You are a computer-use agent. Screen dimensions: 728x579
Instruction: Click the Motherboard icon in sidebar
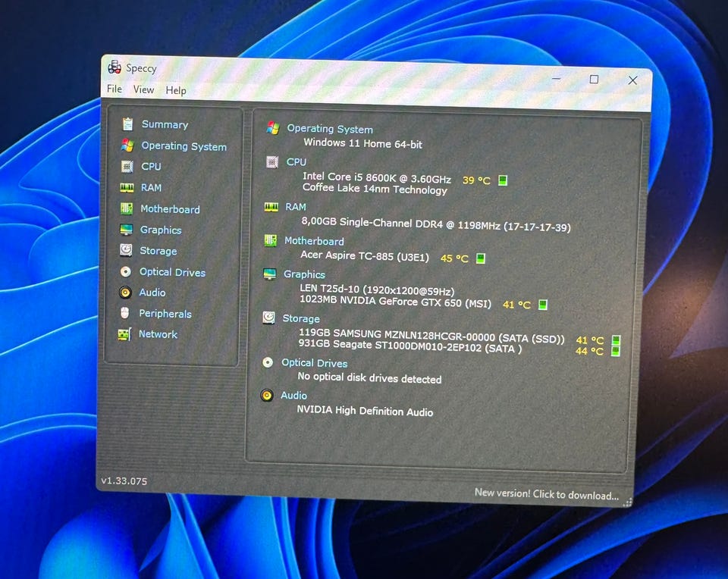(x=127, y=208)
